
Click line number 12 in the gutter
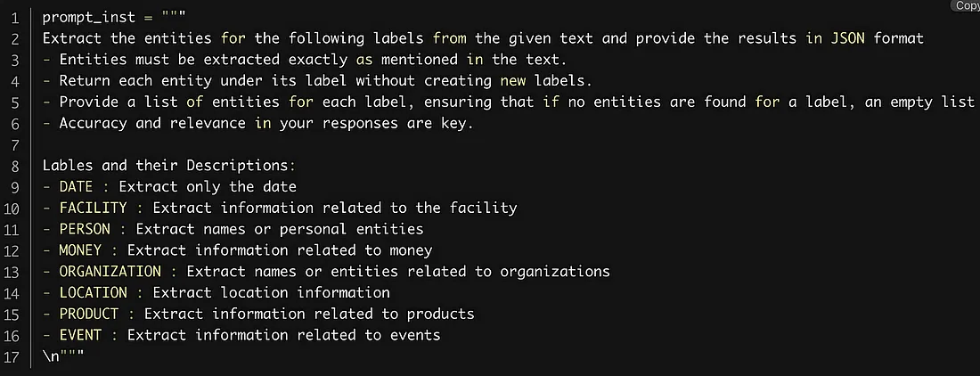click(12, 250)
